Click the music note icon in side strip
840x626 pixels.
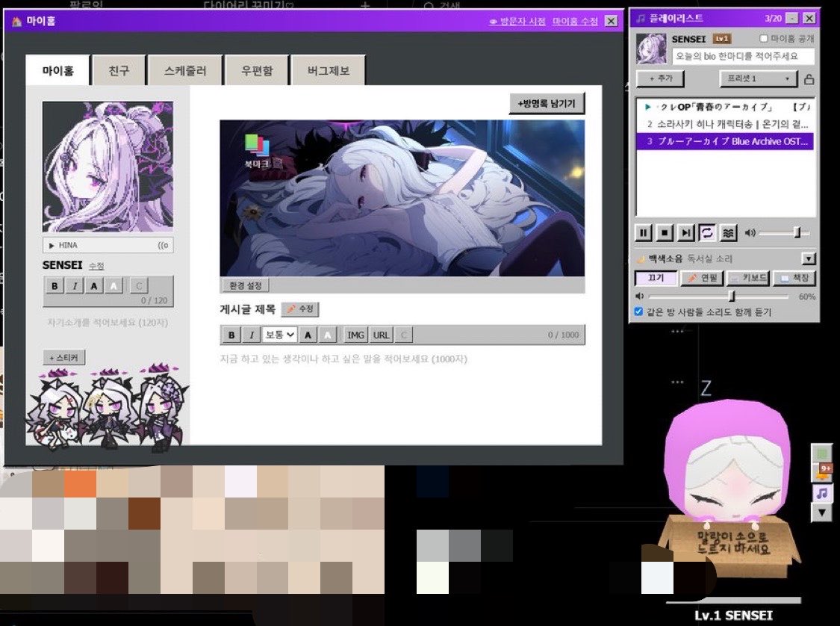(x=822, y=493)
